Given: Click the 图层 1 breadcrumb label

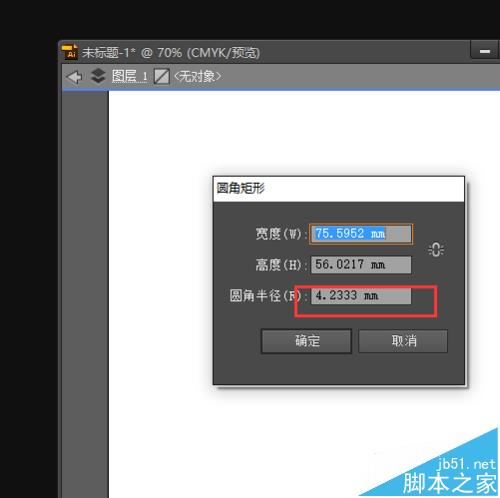Looking at the screenshot, I should 129,76.
